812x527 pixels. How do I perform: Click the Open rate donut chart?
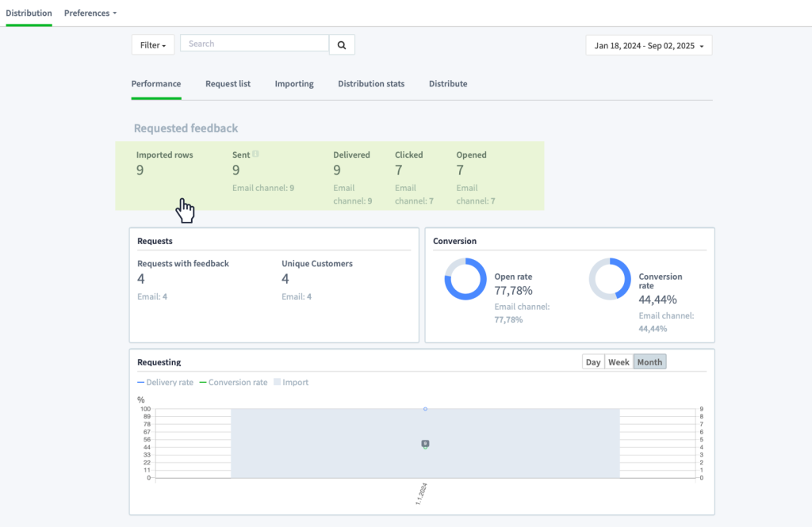click(x=465, y=279)
